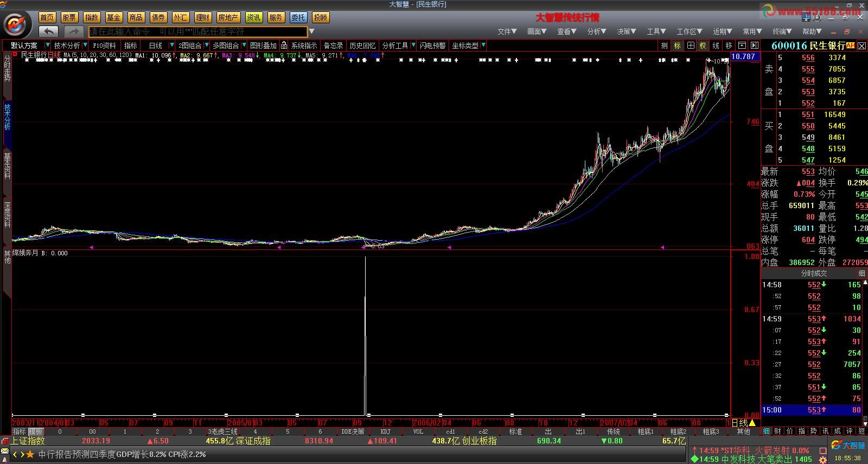868x464 pixels.
Task: Click the 委托 order entry button
Action: [x=298, y=17]
